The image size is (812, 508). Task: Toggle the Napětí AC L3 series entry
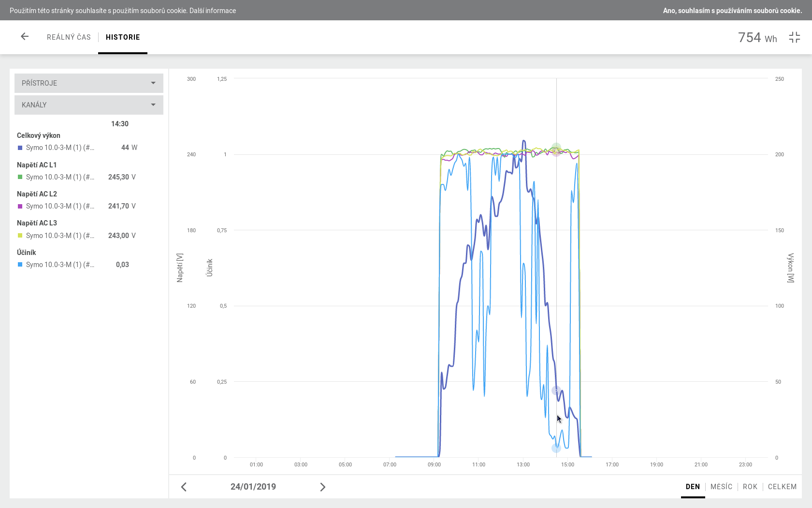60,236
